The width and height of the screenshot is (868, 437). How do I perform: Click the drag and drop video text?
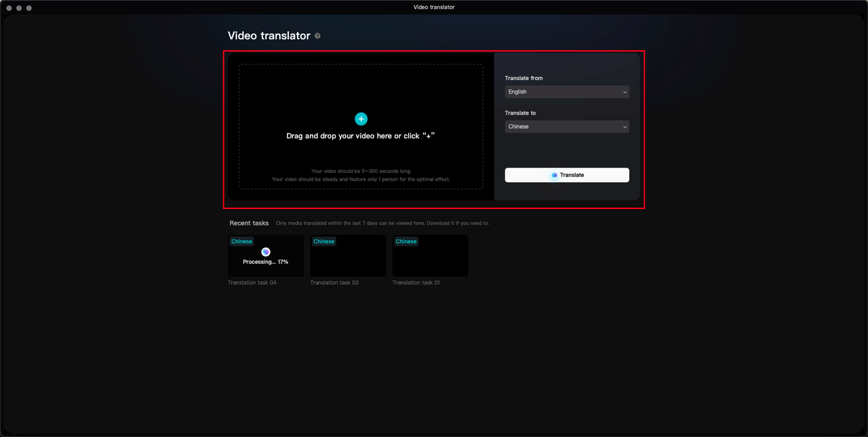tap(361, 136)
